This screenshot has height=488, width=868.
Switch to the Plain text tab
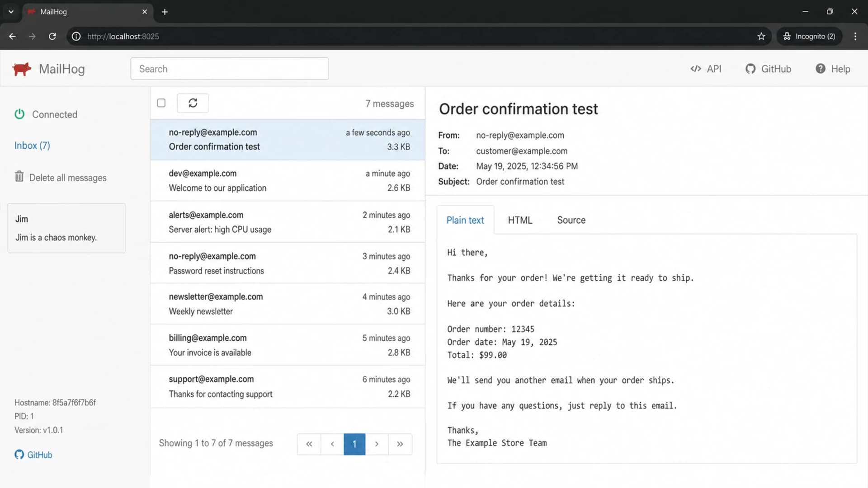(465, 220)
